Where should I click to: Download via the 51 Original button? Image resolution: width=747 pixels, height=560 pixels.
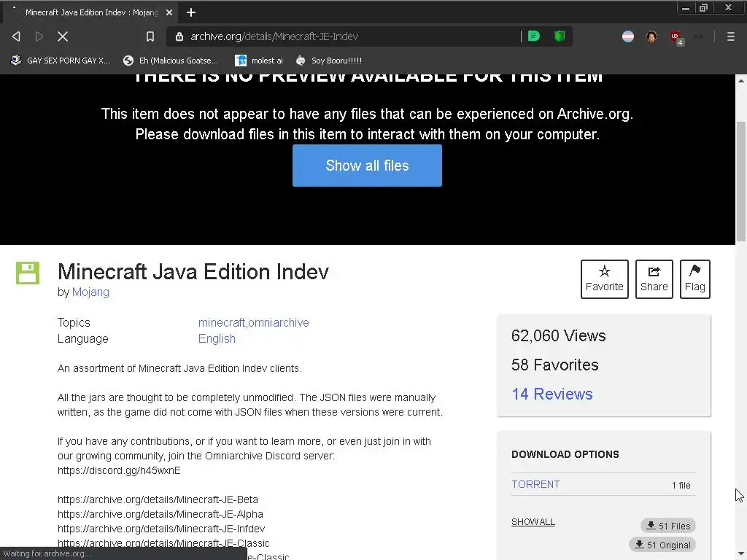tap(662, 545)
